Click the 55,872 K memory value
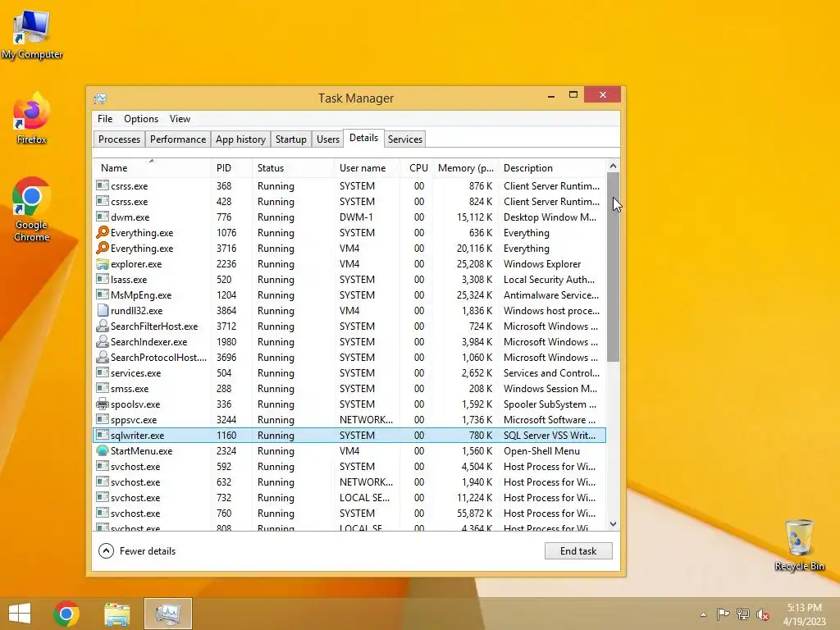The width and height of the screenshot is (840, 630). 474,514
